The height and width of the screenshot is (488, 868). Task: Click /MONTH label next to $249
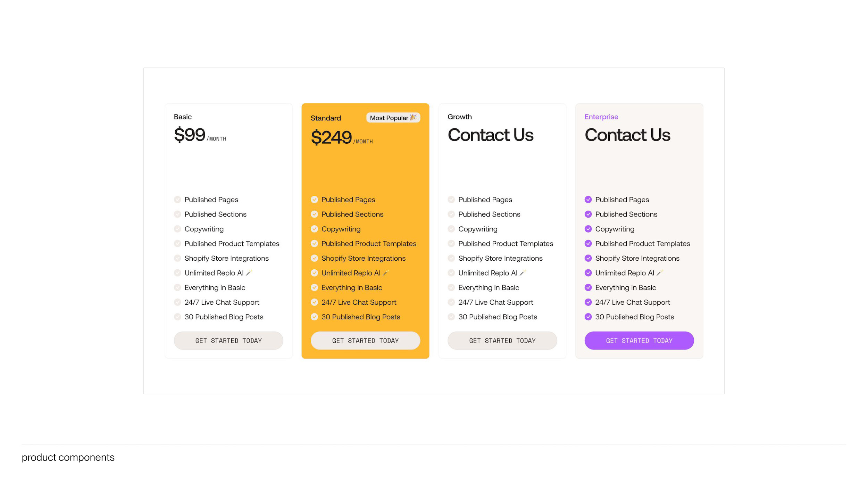363,142
